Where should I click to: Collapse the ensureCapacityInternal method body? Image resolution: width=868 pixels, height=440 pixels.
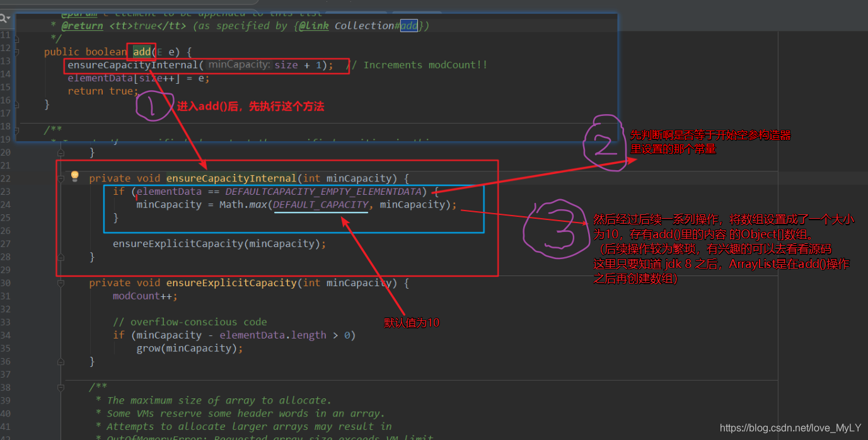[60, 178]
